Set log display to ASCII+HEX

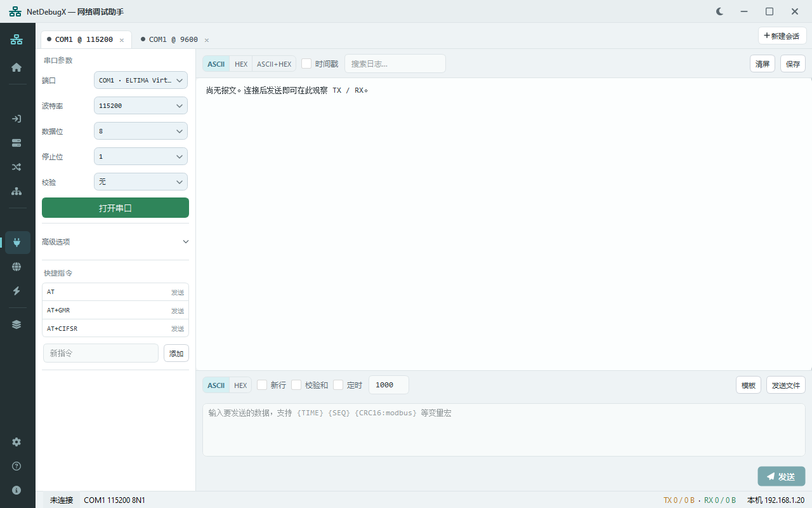(274, 64)
